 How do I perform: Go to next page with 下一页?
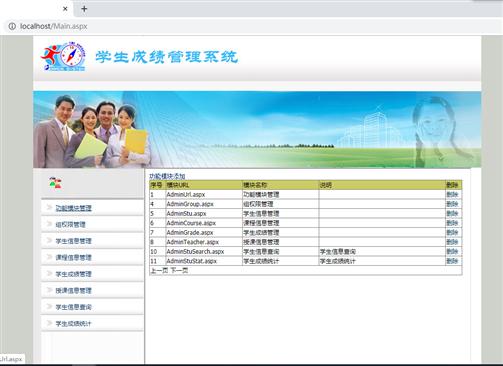click(179, 270)
